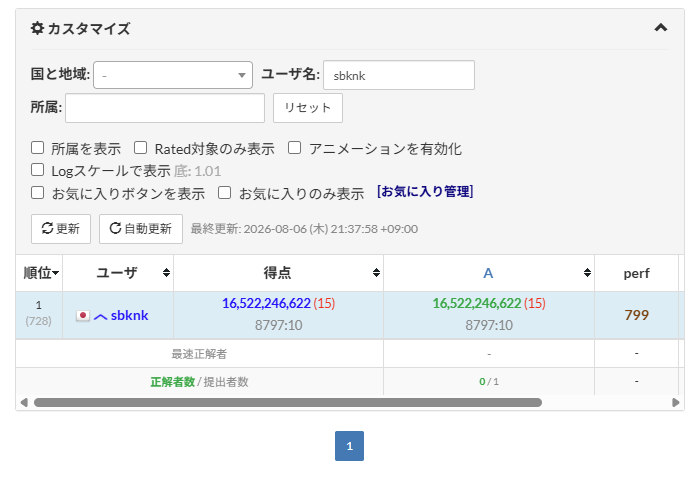
Task: Click the 得点 column sort arrows
Action: (x=376, y=273)
